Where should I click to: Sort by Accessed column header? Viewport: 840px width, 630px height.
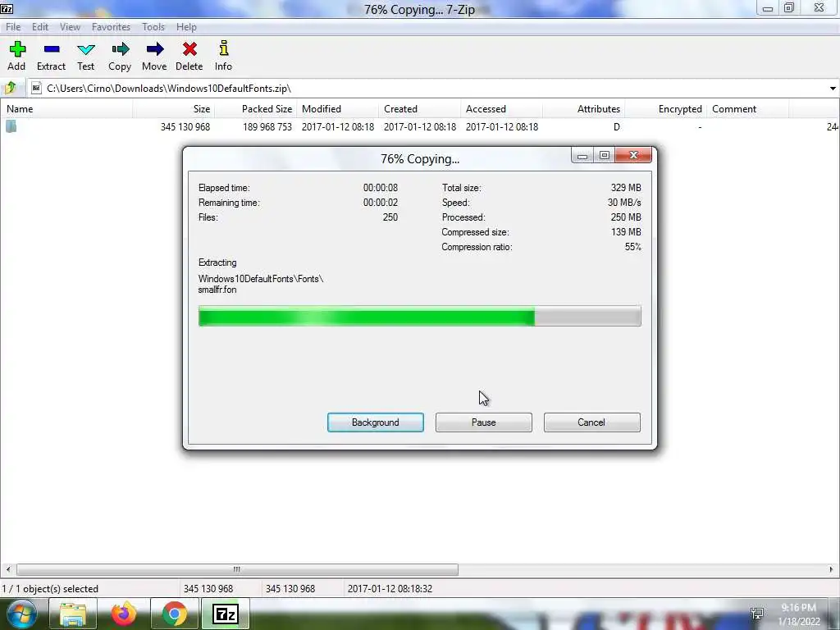[x=501, y=109]
